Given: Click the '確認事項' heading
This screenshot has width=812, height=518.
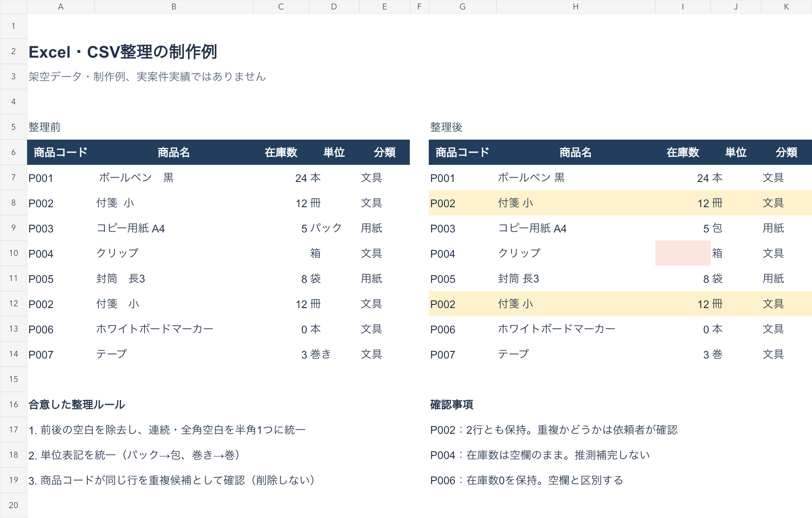Looking at the screenshot, I should point(452,404).
